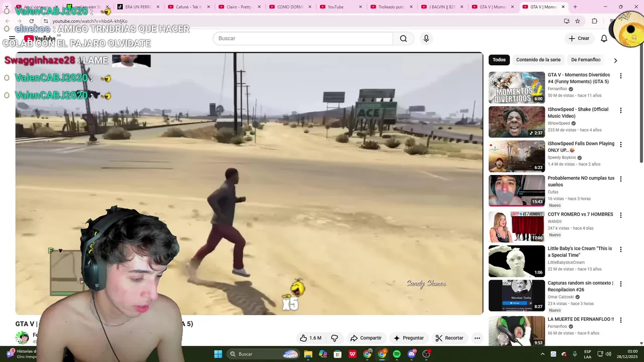Select the Todos filter chip
This screenshot has width=644, height=362.
[499, 60]
